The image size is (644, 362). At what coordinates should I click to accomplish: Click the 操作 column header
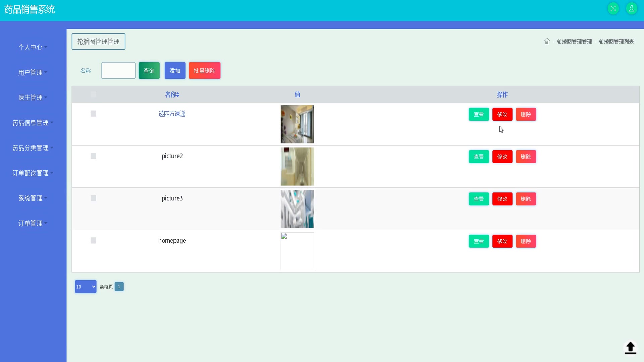coord(502,95)
